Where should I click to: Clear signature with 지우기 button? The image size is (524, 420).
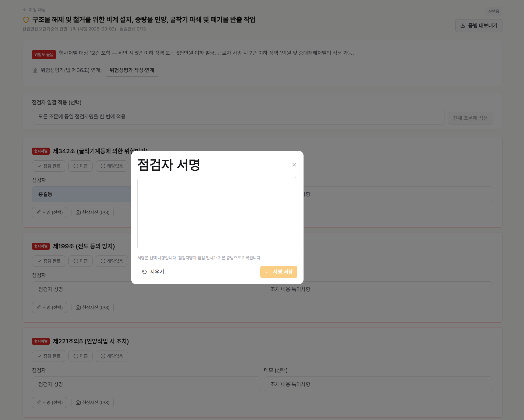tap(153, 272)
